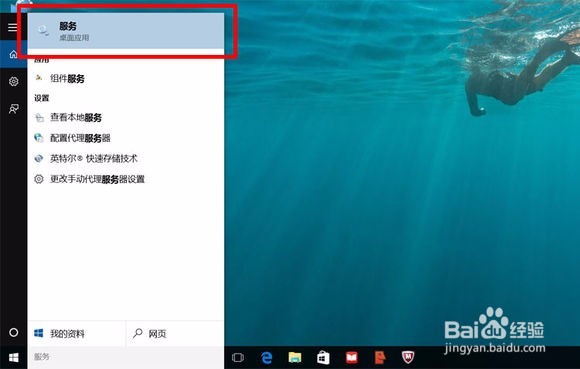Click the hamburger menu icon

(x=13, y=27)
